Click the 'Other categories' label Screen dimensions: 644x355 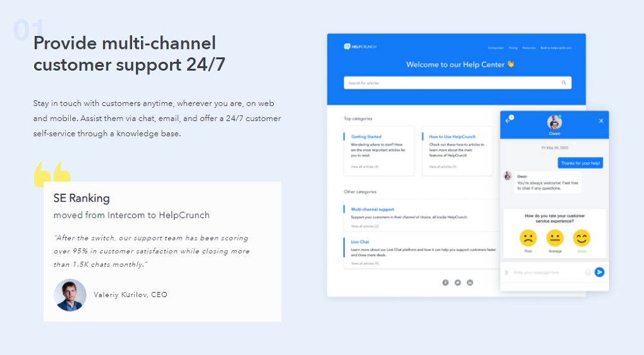click(x=360, y=192)
